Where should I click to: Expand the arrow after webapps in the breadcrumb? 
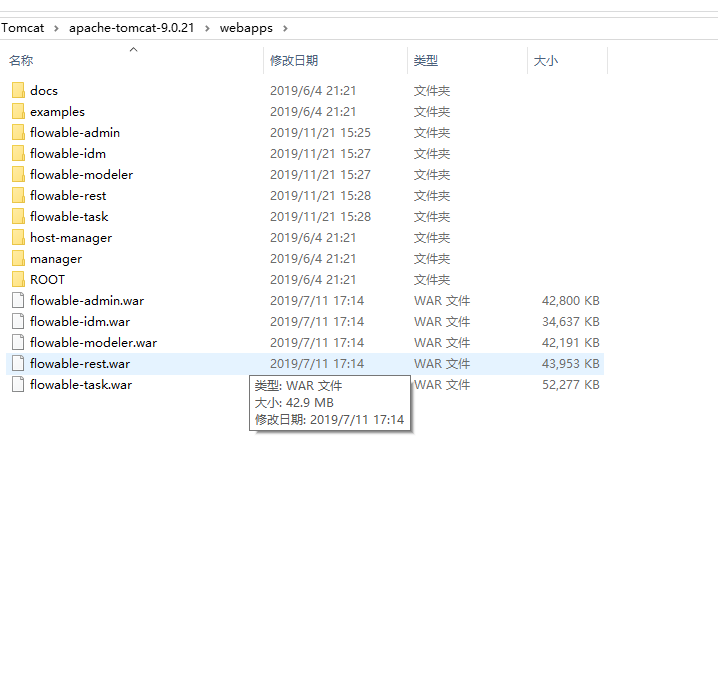[x=285, y=28]
